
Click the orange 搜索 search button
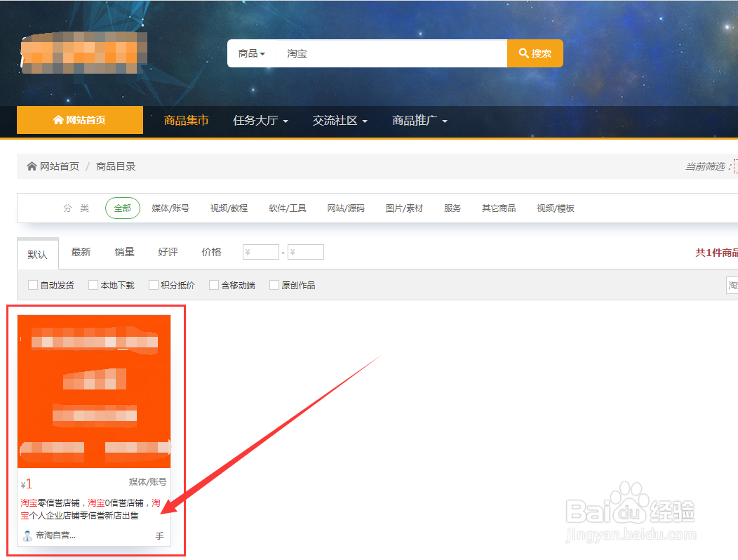[535, 53]
